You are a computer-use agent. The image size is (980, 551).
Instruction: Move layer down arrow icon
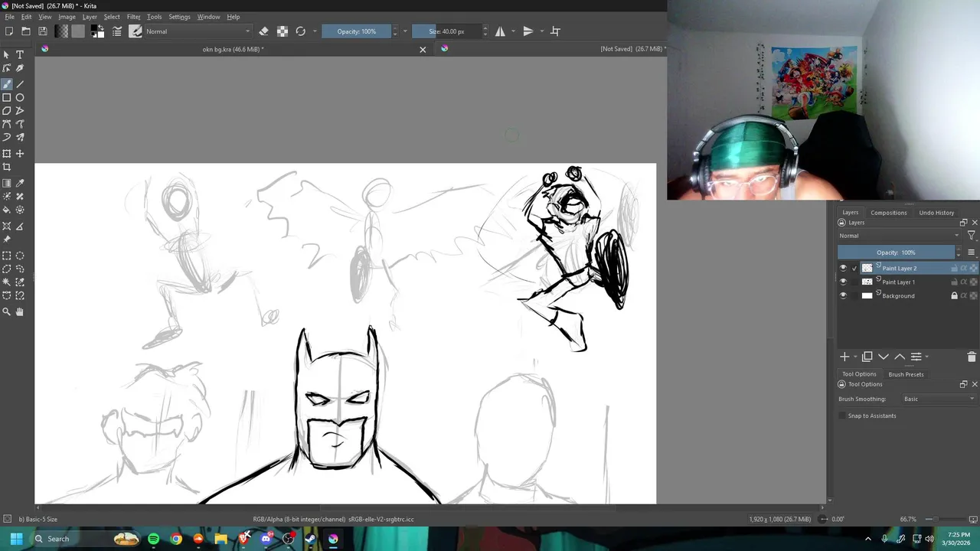tap(884, 357)
